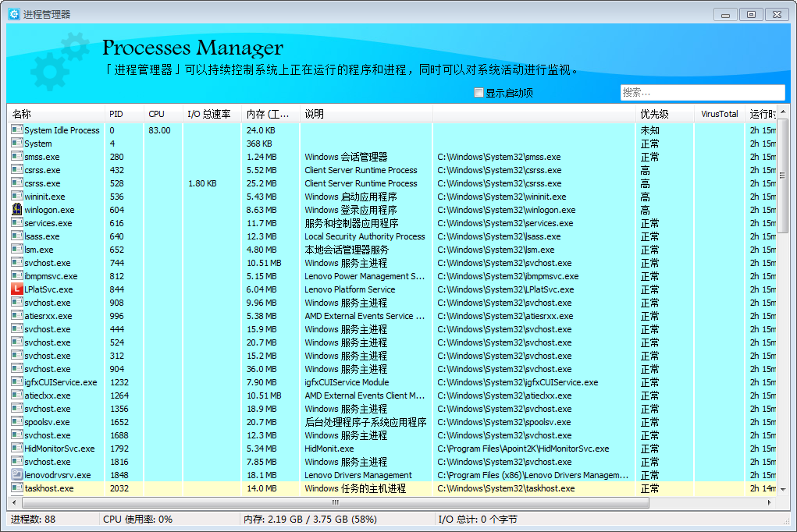The width and height of the screenshot is (797, 532).
Task: Click the lenovodrvsrv.exe process icon
Action: point(17,475)
